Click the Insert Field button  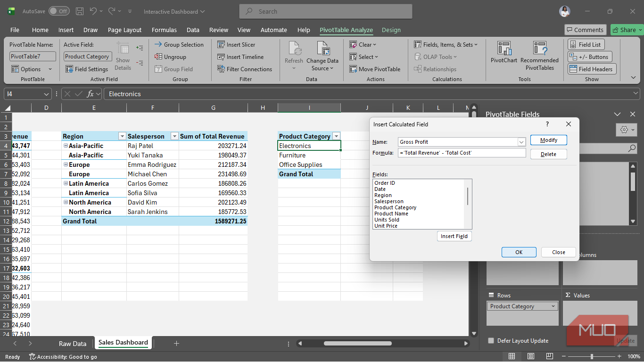click(454, 236)
